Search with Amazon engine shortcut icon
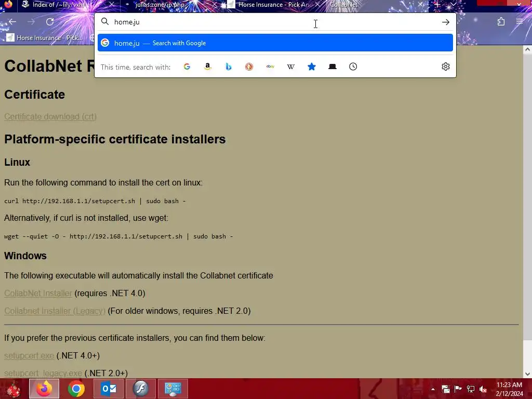The height and width of the screenshot is (399, 532). (208, 67)
